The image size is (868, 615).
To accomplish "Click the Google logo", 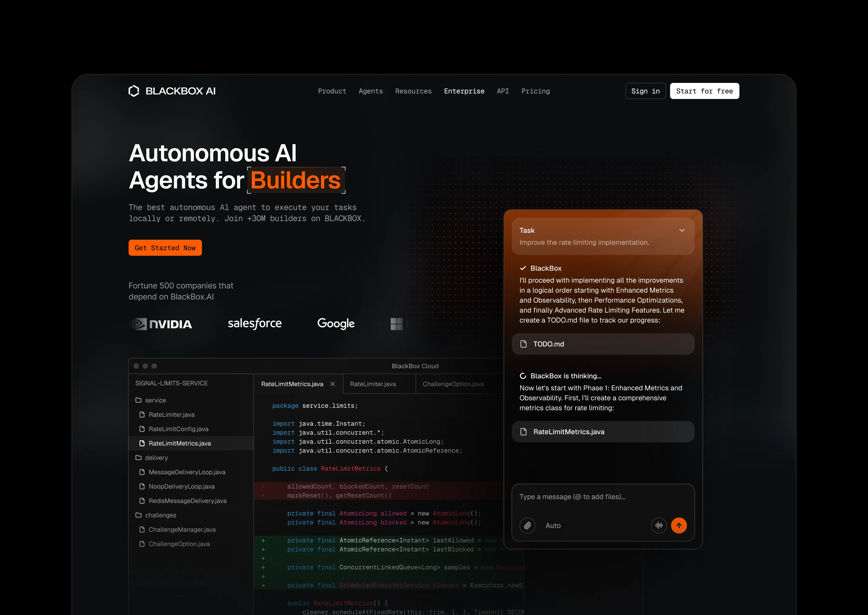I will click(x=336, y=323).
